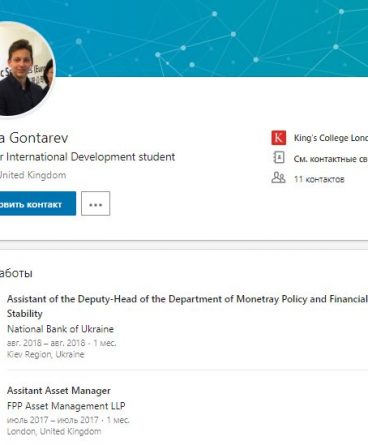Click the blue connect contact button
368x445 pixels.
point(37,204)
